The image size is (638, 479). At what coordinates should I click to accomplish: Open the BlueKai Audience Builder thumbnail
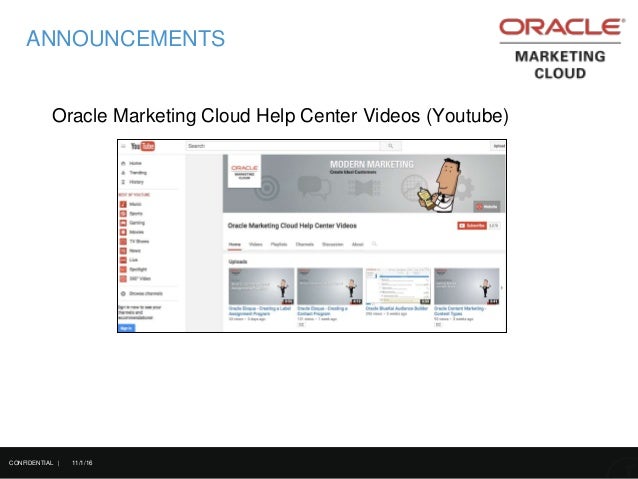point(398,286)
